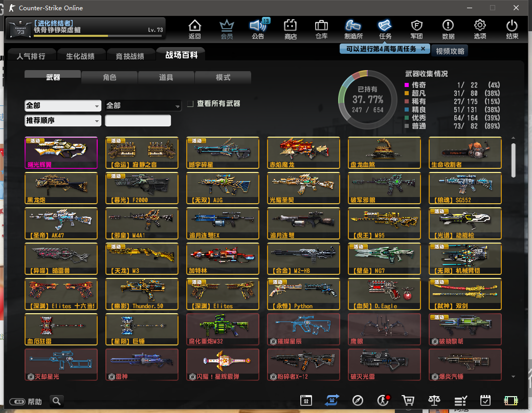Switch to the 竞技战绩 tab
The width and height of the screenshot is (532, 413).
coord(130,56)
